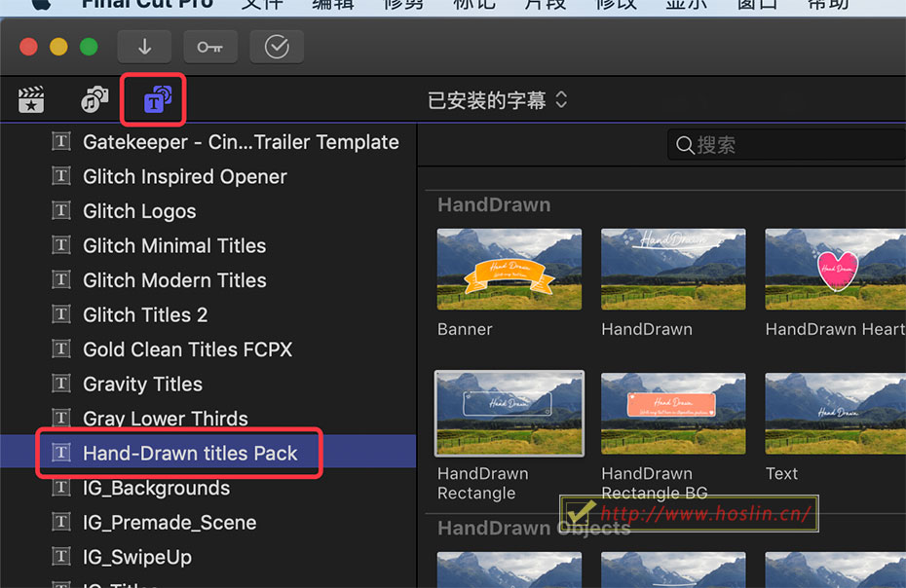Select the Titles and Generators sidebar icon

click(x=157, y=99)
